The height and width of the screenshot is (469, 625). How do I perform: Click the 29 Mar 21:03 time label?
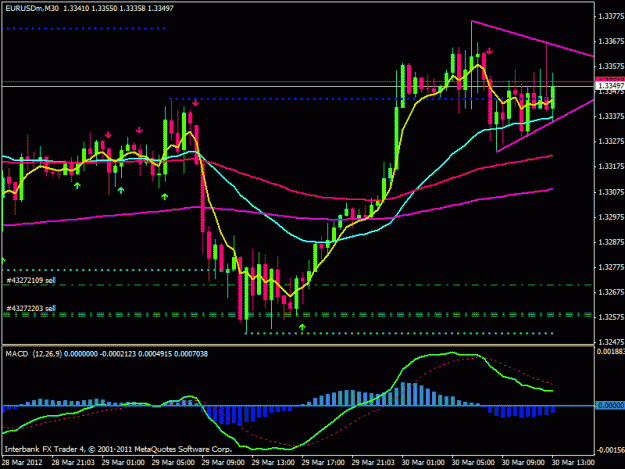tap(373, 463)
